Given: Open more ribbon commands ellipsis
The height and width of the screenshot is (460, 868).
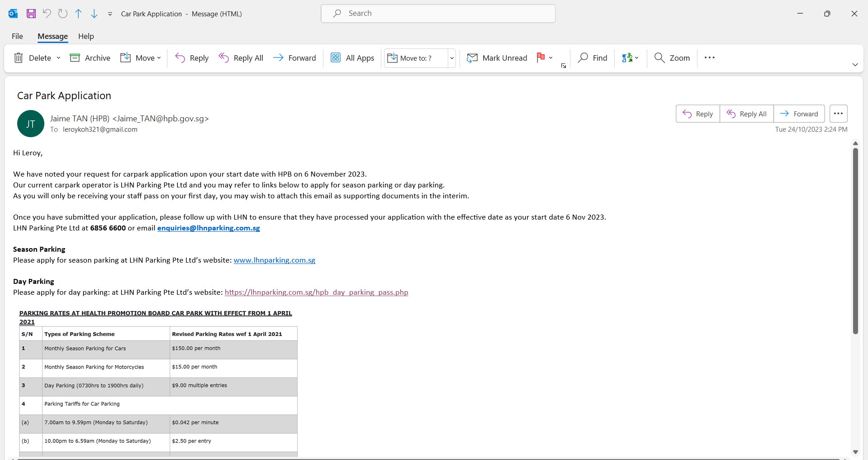Looking at the screenshot, I should tap(709, 57).
